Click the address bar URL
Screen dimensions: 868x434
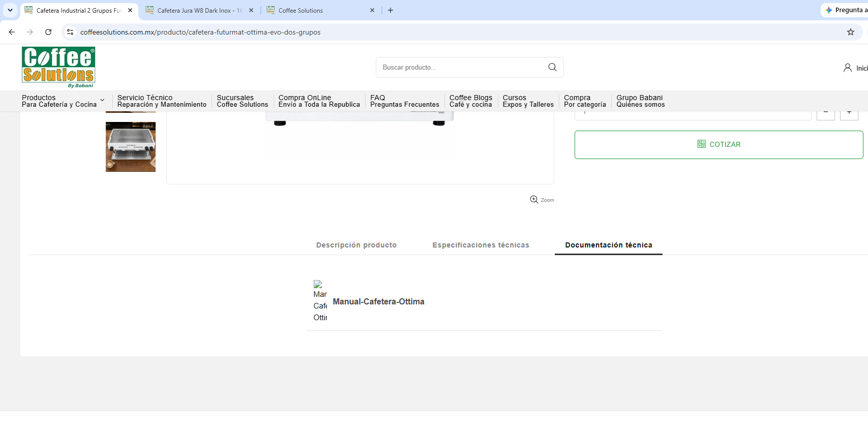(200, 32)
